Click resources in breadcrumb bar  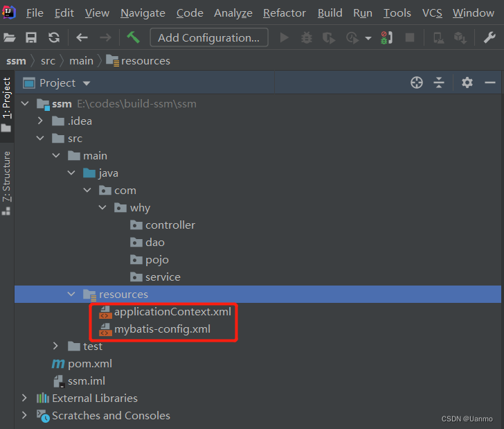point(138,61)
